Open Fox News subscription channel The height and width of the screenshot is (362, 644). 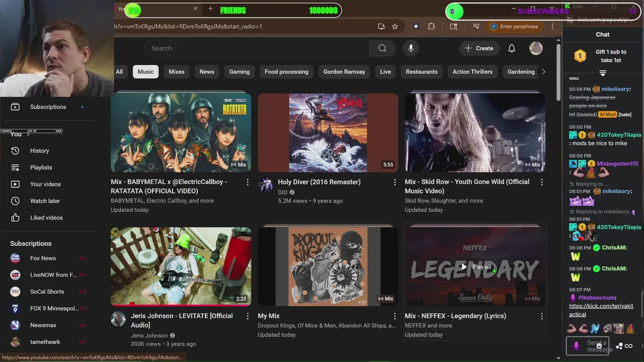tap(48, 258)
